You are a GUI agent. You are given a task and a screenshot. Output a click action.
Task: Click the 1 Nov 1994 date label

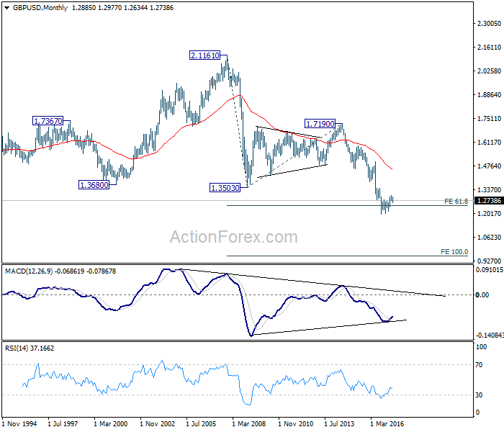(x=19, y=424)
